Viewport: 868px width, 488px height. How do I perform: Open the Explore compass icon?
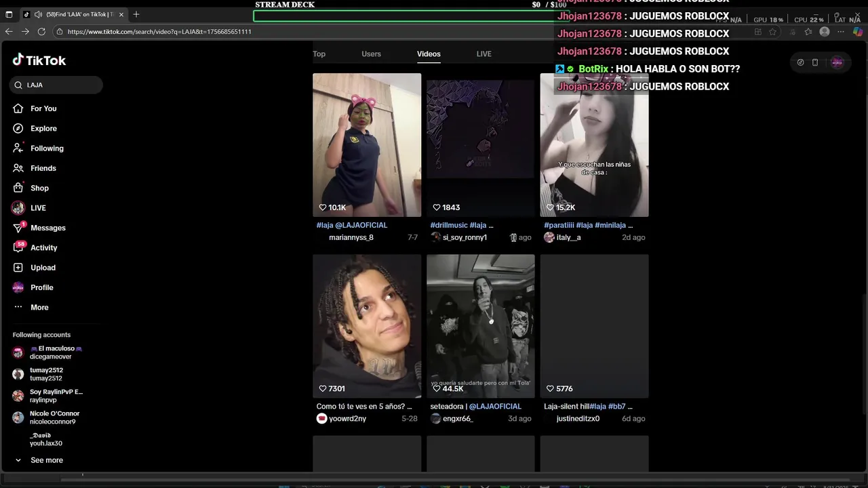click(18, 128)
